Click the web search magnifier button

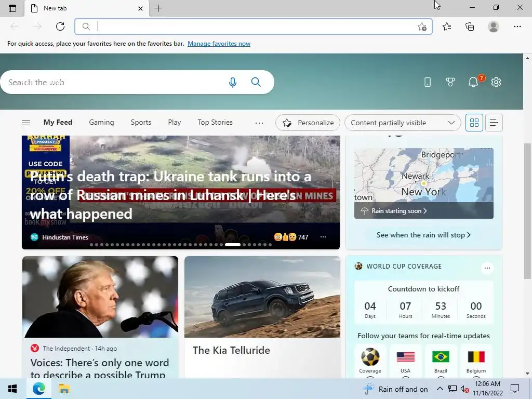256,82
